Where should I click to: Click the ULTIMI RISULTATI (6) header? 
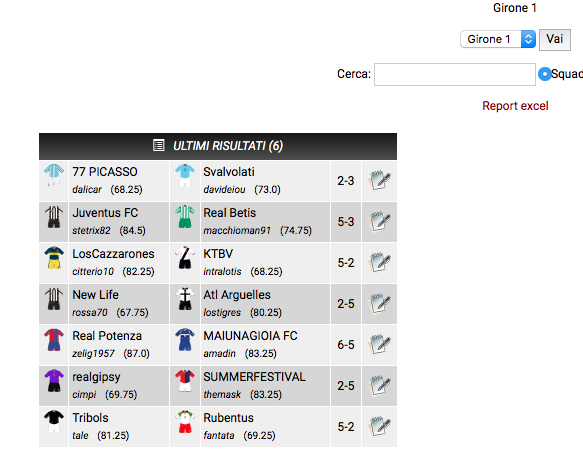[x=218, y=146]
